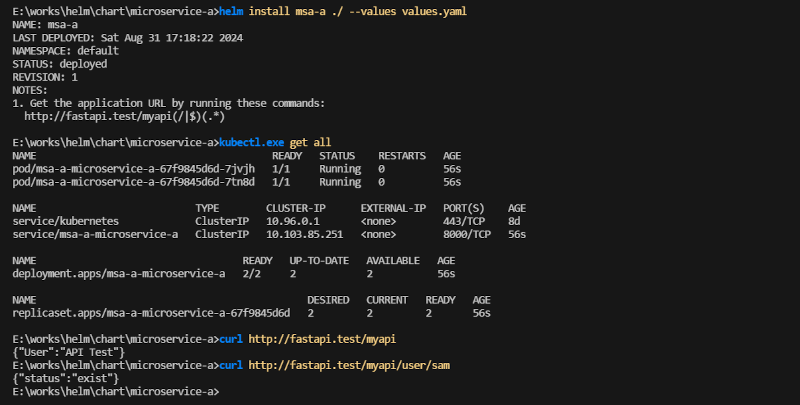Click port value '443/TCP'
800x405 pixels.
tap(464, 221)
